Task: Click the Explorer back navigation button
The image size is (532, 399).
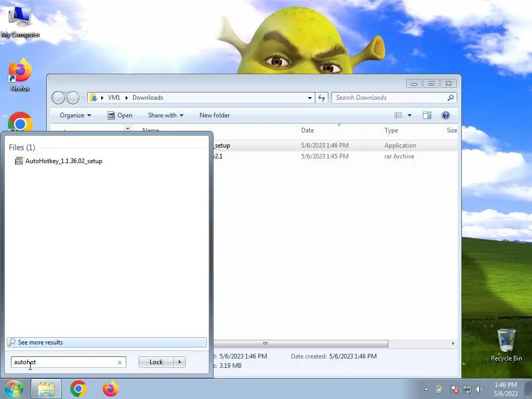Action: pos(58,98)
